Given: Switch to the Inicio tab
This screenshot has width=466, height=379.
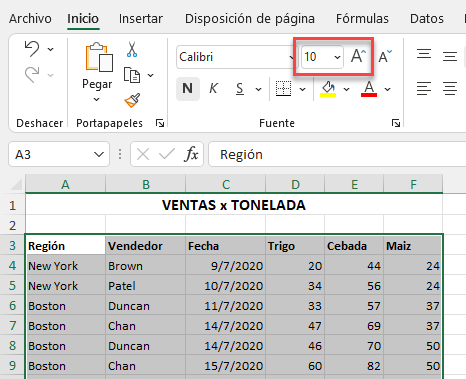Looking at the screenshot, I should (83, 19).
